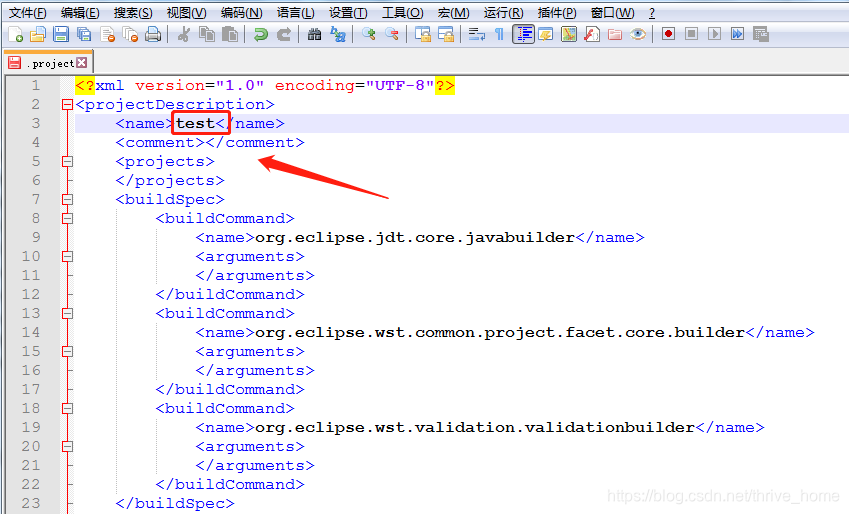Click line number 23 in margin

31,503
